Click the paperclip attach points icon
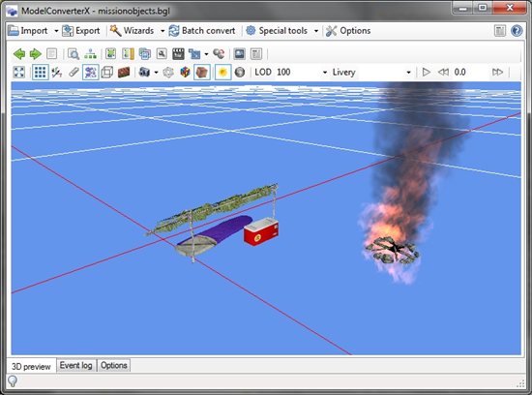The width and height of the screenshot is (532, 395). tap(74, 72)
